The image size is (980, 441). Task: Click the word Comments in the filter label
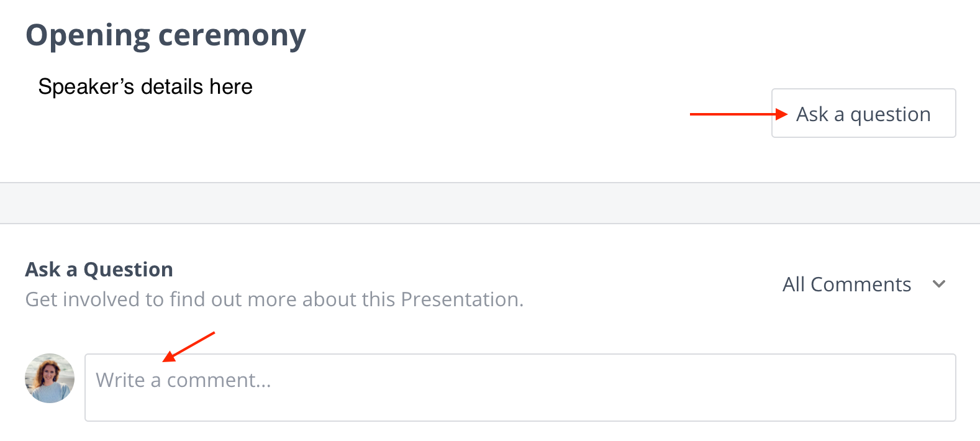coord(861,284)
